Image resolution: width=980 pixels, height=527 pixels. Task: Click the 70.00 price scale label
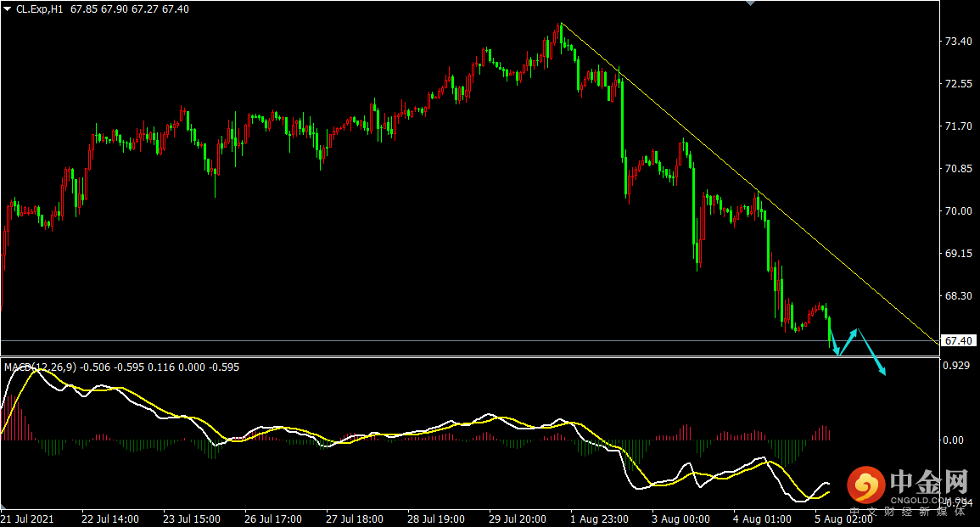(958, 211)
